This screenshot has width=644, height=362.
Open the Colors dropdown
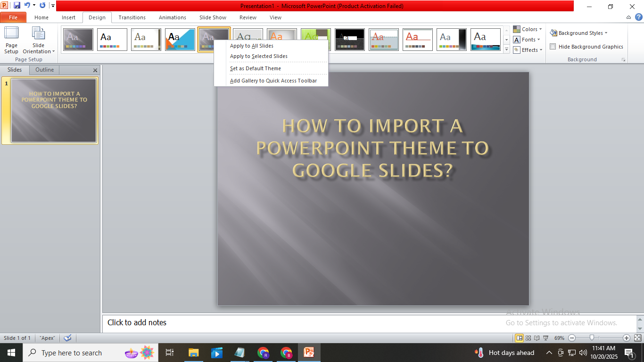[x=528, y=29]
